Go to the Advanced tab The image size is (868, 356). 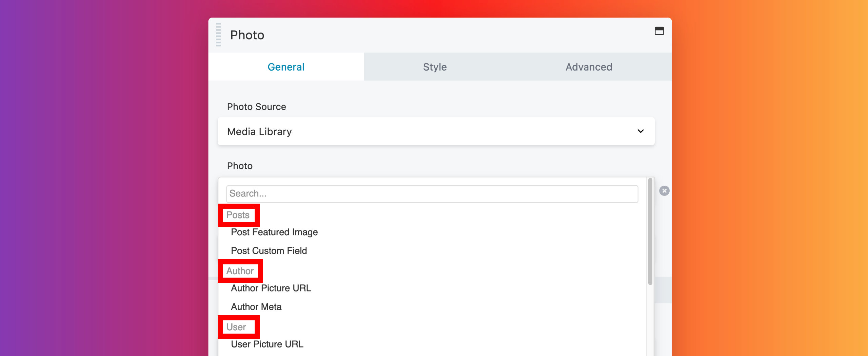tap(589, 67)
